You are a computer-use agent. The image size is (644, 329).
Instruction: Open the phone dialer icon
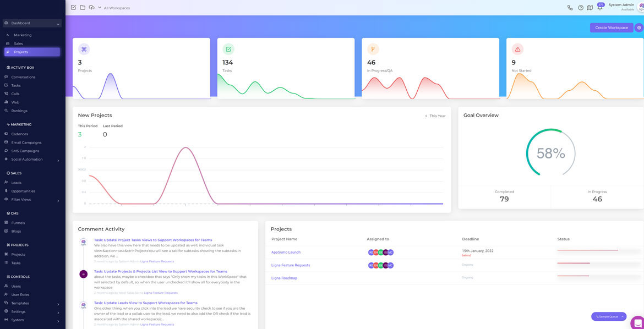point(570,8)
